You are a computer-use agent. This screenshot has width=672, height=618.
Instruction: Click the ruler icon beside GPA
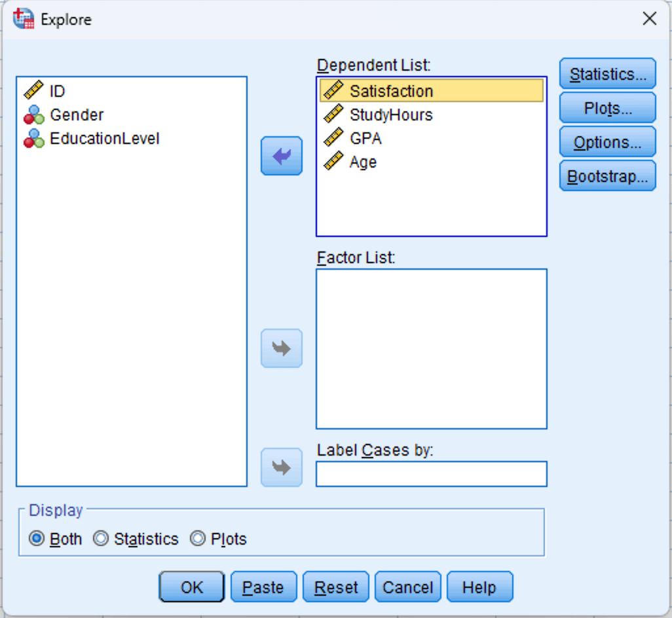tap(333, 138)
